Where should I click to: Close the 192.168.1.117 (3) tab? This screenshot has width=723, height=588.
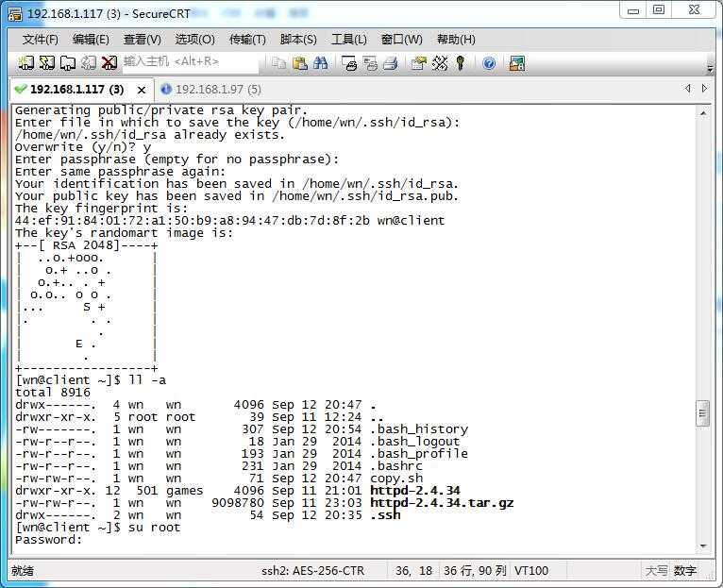coord(142,90)
